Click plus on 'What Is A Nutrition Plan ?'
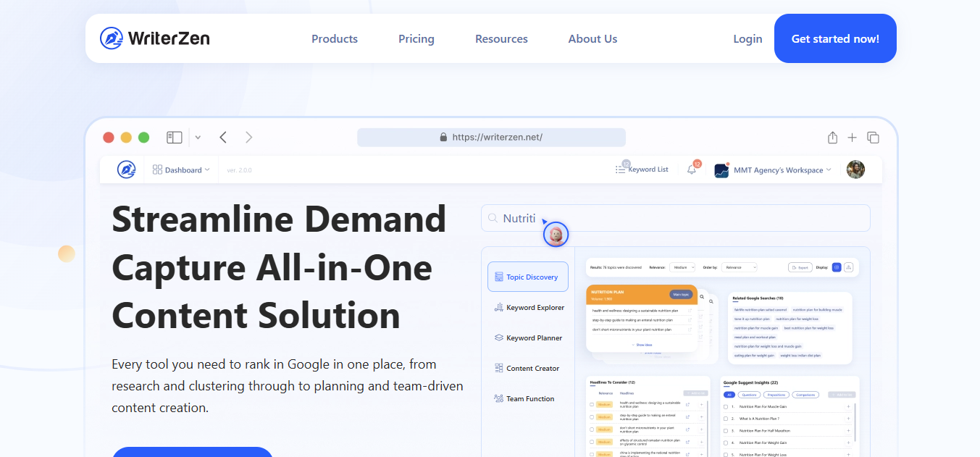 (848, 419)
